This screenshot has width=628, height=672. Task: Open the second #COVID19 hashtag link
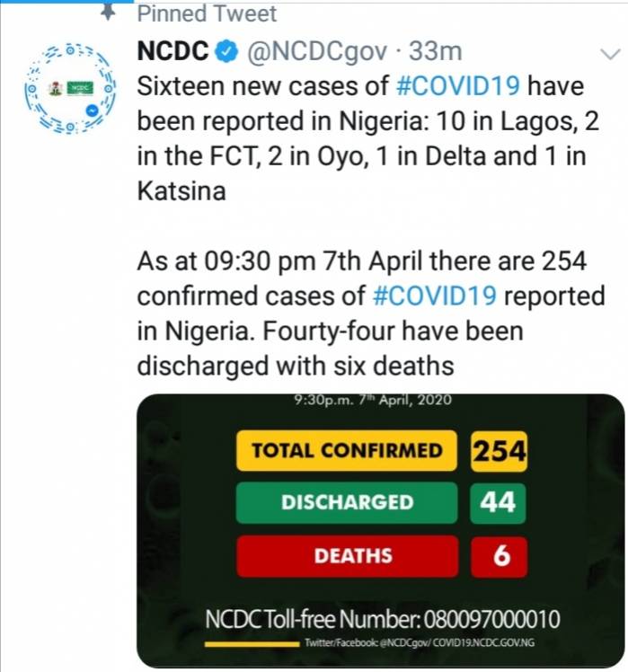(435, 296)
